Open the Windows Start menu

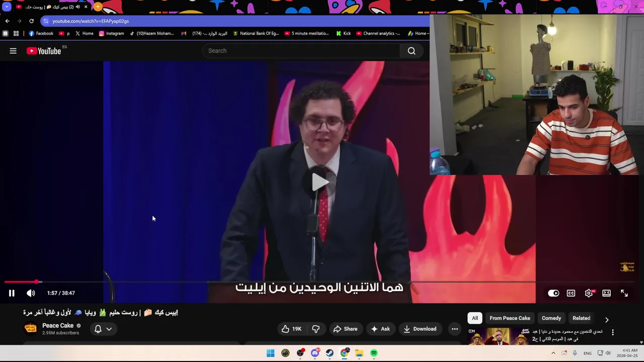point(271,353)
